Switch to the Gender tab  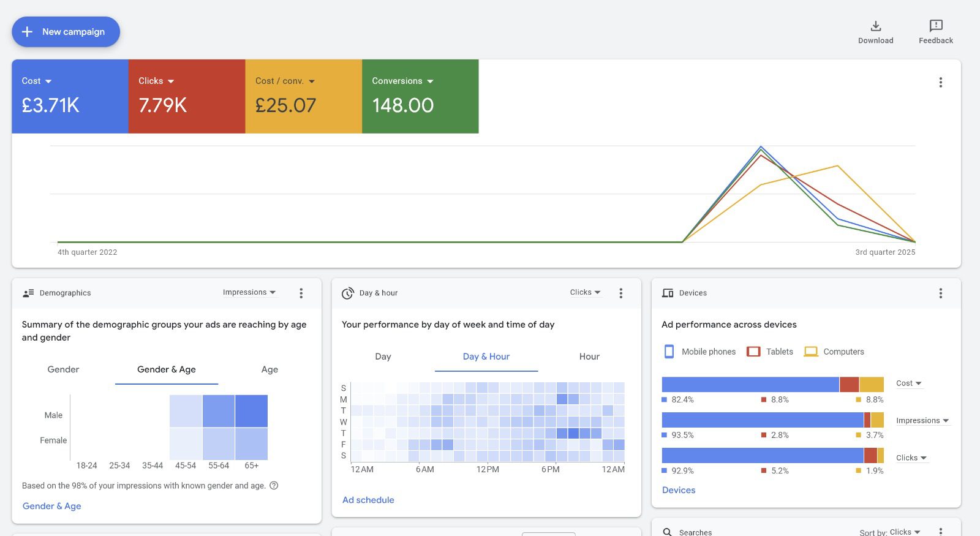click(x=63, y=369)
